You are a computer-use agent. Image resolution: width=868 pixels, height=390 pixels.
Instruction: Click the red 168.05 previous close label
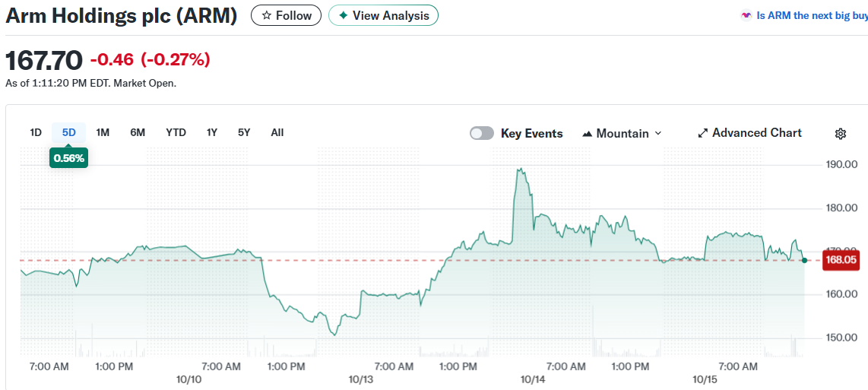[x=840, y=260]
